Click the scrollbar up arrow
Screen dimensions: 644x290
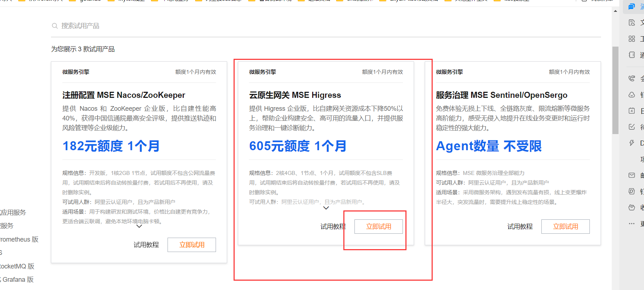[616, 11]
